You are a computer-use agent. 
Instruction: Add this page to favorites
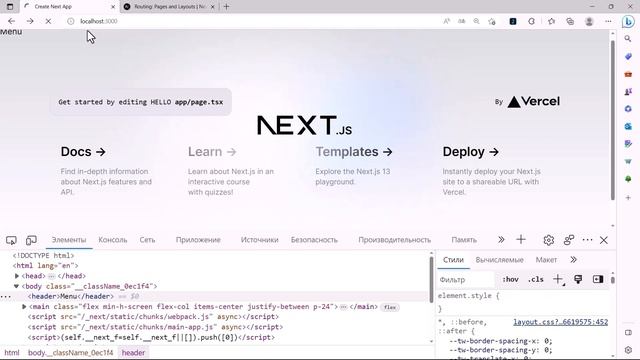point(492,21)
